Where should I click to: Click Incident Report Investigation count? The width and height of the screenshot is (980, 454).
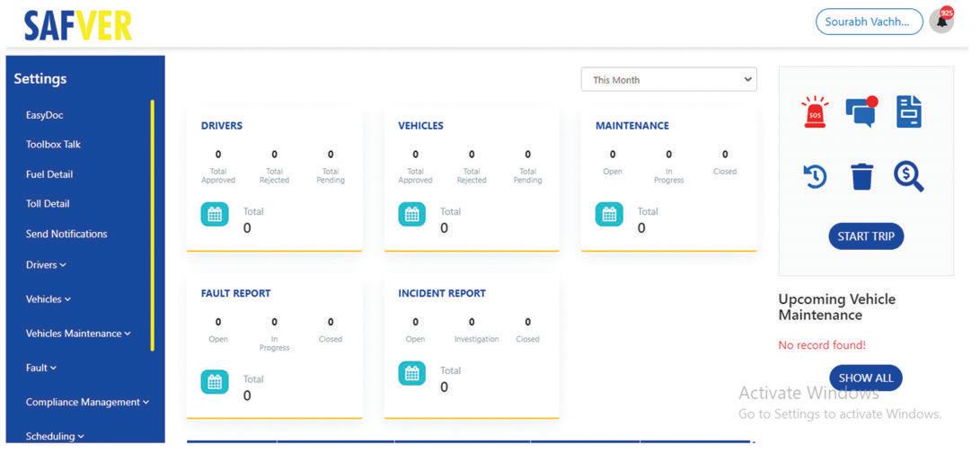[x=472, y=322]
